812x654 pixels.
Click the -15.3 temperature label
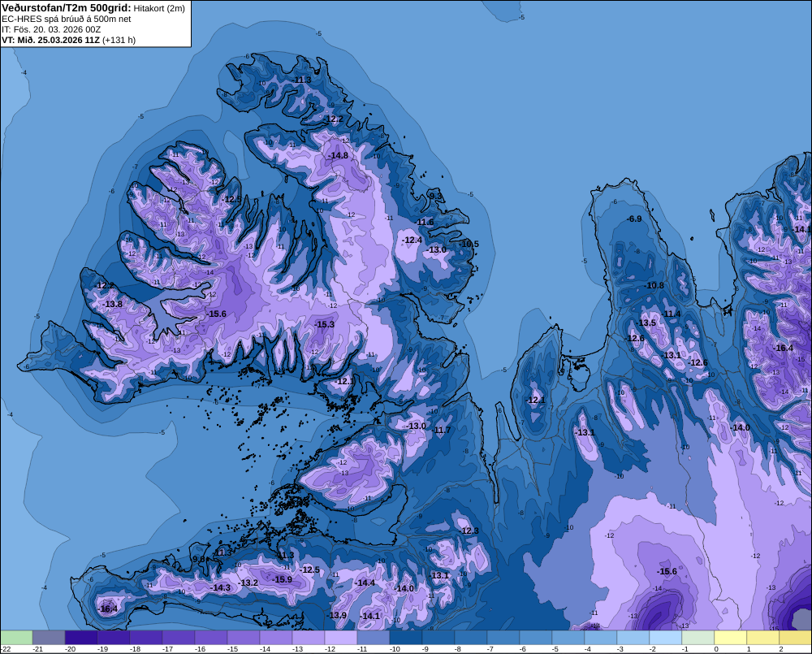click(325, 324)
